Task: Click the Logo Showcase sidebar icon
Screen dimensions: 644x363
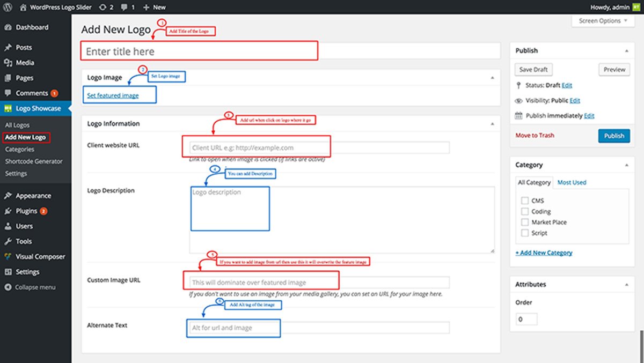Action: (x=8, y=108)
